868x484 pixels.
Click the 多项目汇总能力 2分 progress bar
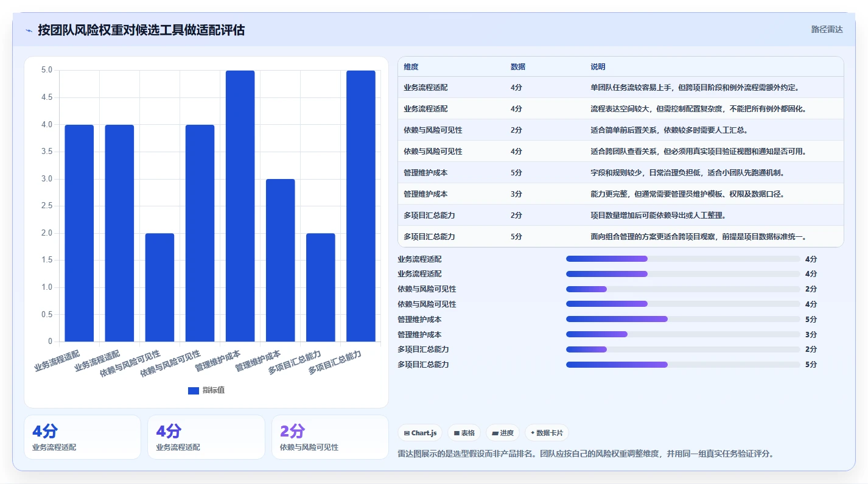[x=683, y=349]
